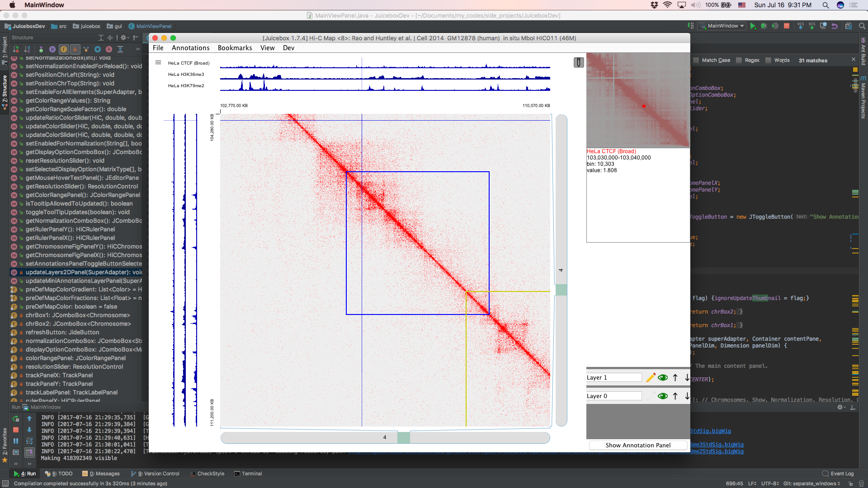The width and height of the screenshot is (868, 488).
Task: Enable Regex matching in the search bar
Action: tap(740, 60)
